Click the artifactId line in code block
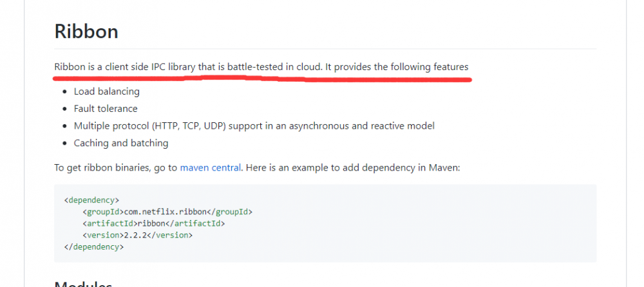This screenshot has height=287, width=644. click(x=153, y=223)
